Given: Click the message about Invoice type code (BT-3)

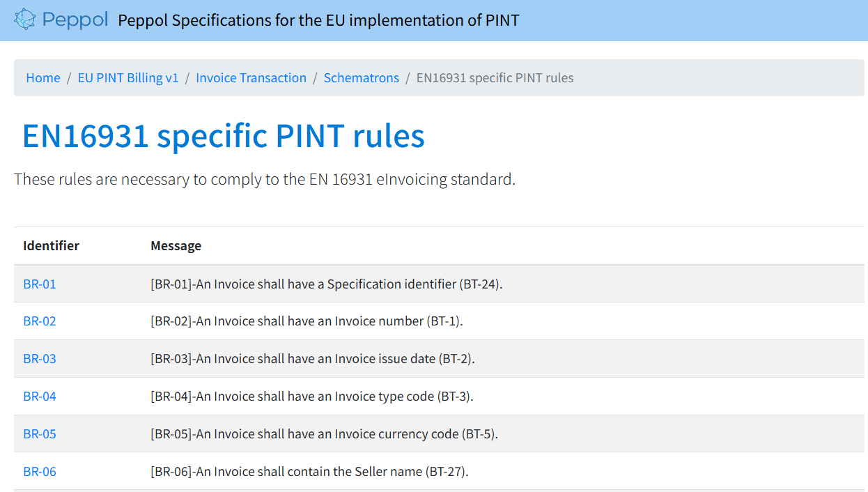Looking at the screenshot, I should 312,397.
